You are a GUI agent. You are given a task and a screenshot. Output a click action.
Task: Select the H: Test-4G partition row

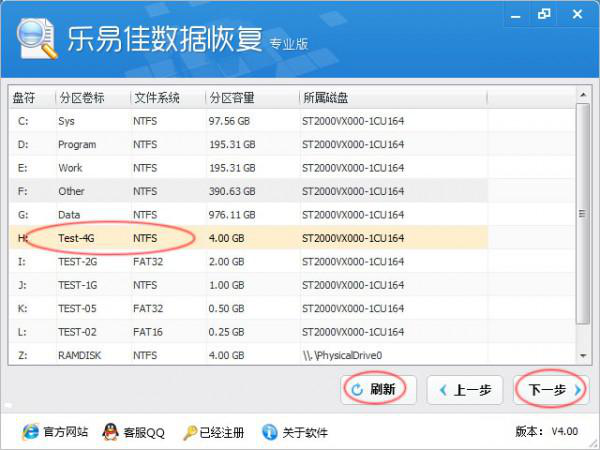point(248,238)
